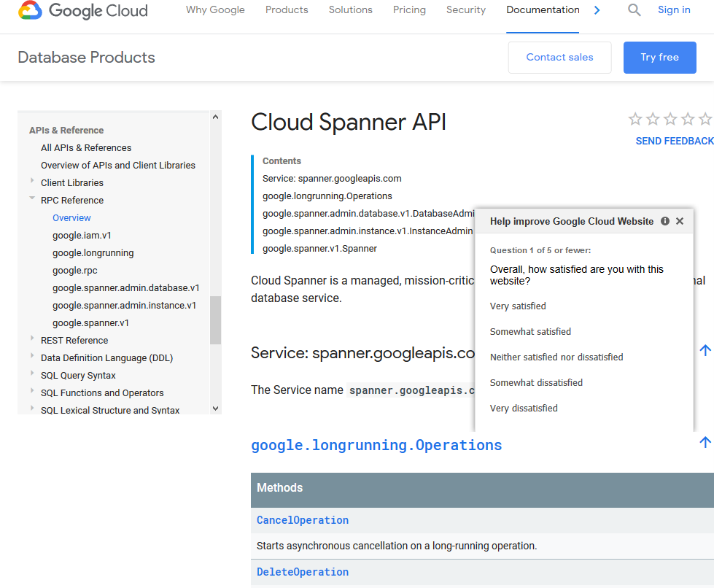The width and height of the screenshot is (714, 588).
Task: Open All APIs & References item
Action: click(x=86, y=147)
